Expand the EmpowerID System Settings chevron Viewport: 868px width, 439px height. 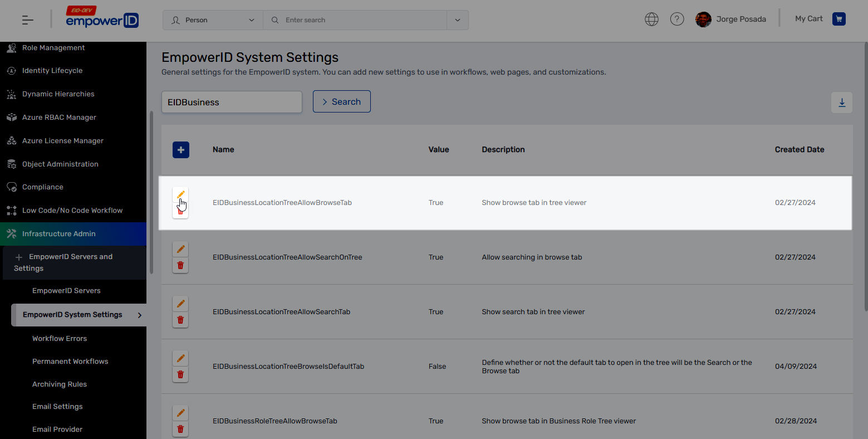140,314
